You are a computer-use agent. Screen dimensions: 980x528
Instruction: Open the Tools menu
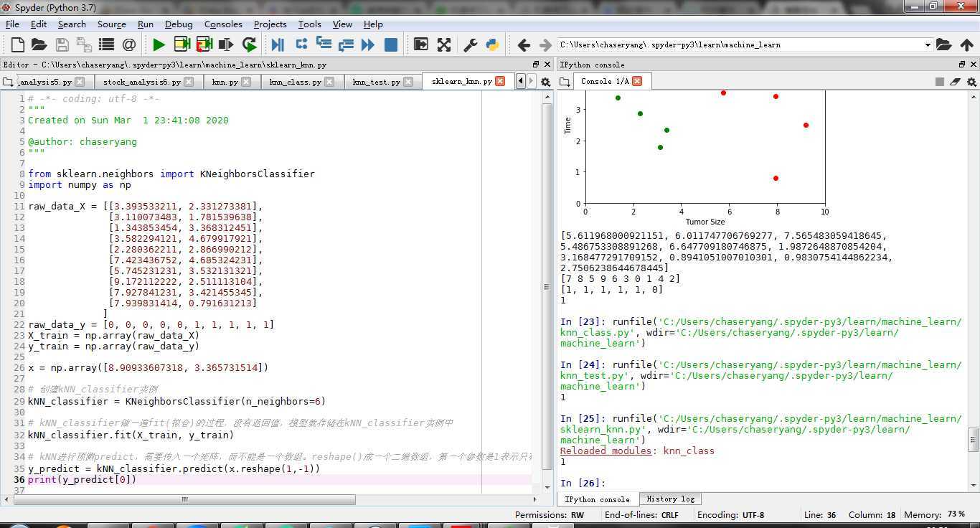(309, 24)
